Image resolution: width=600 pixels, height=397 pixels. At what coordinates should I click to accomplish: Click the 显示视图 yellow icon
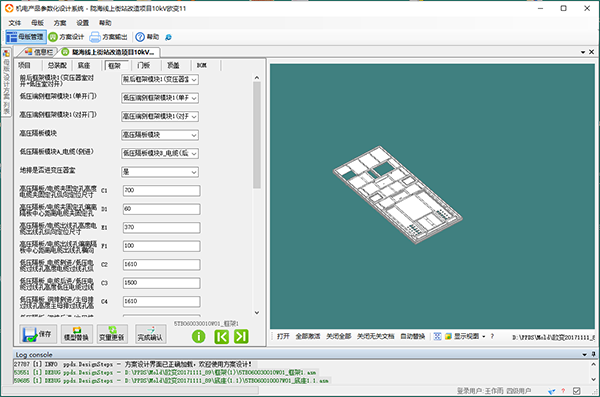click(x=448, y=336)
